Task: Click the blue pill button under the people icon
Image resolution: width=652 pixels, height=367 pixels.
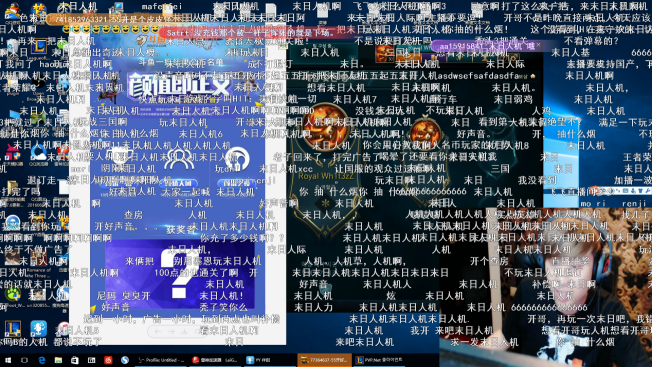Action: pyautogui.click(x=179, y=183)
